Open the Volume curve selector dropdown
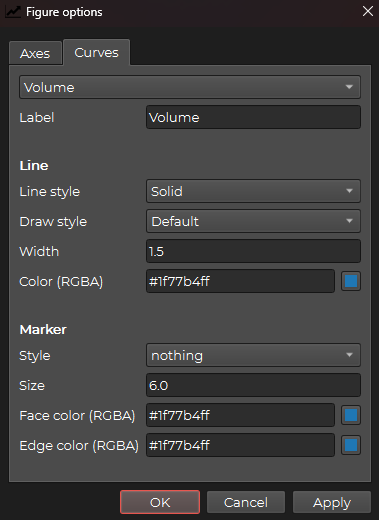The width and height of the screenshot is (379, 520). 190,87
